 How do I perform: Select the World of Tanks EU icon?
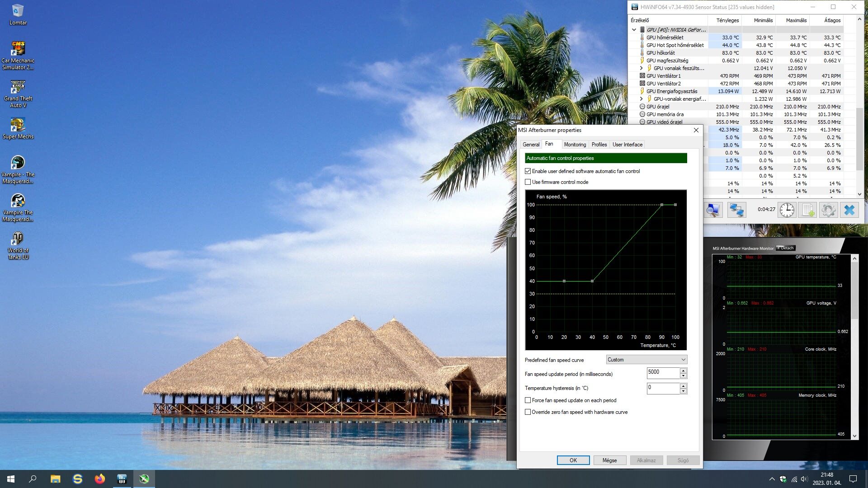tap(18, 245)
